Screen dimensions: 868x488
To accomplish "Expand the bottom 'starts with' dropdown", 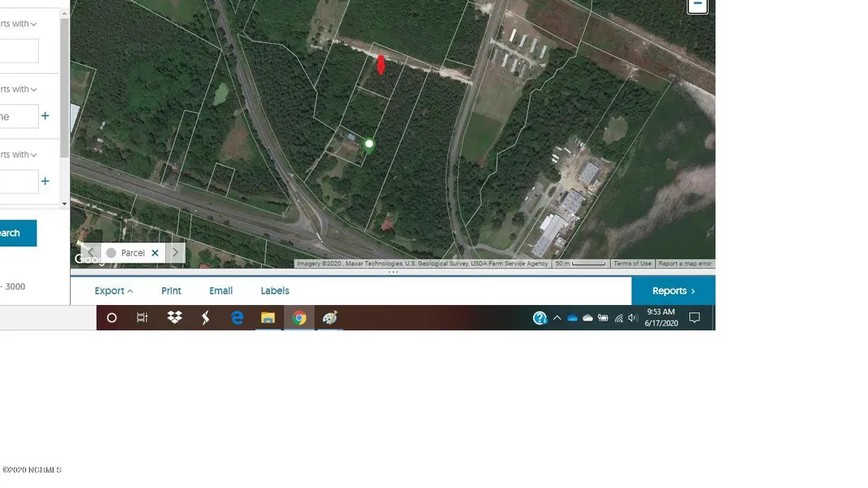I will 18,155.
